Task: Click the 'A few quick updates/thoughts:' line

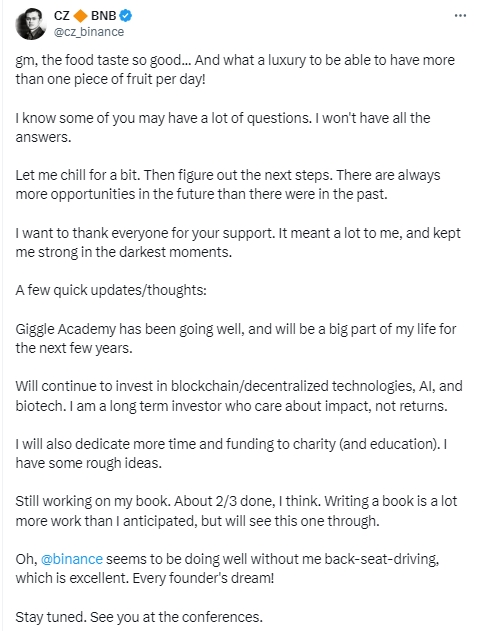Action: point(111,290)
